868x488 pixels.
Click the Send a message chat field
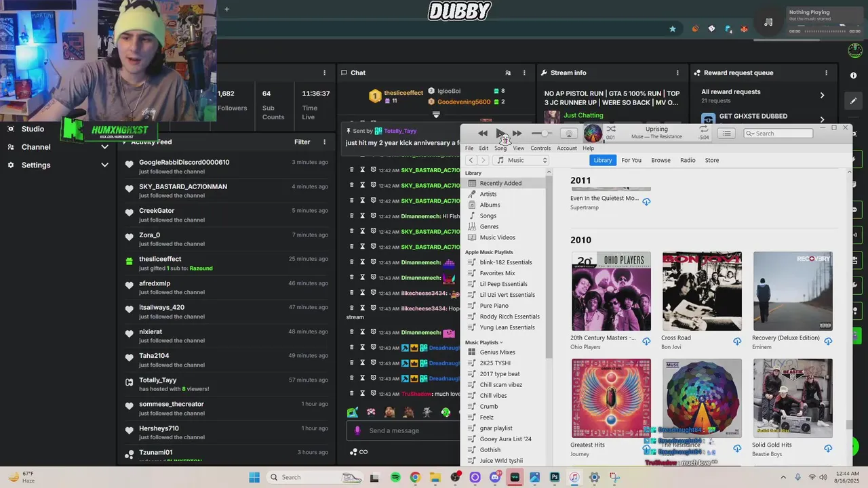point(403,430)
